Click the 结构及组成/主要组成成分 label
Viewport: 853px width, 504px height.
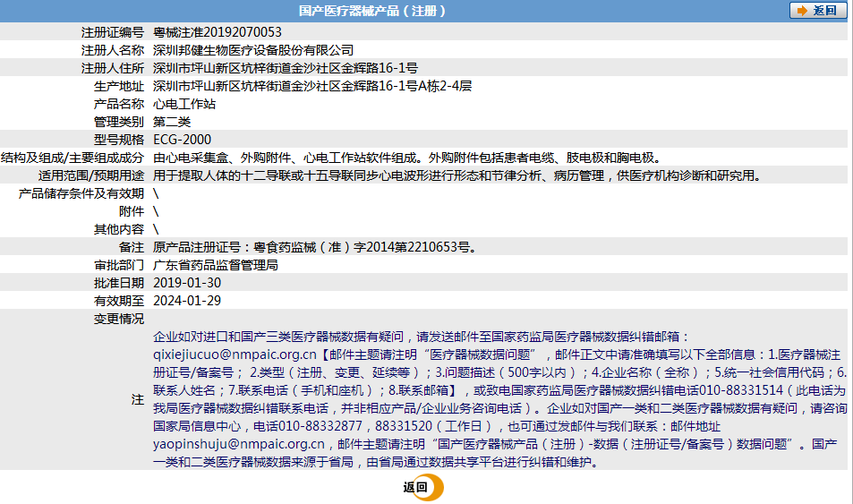pyautogui.click(x=73, y=158)
